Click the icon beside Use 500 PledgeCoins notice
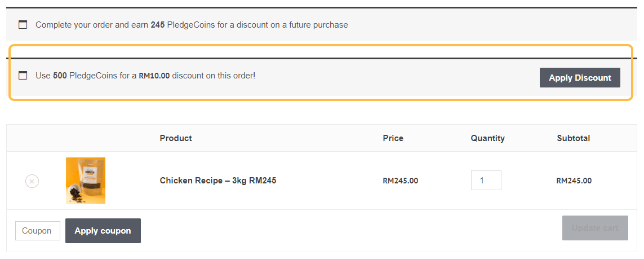This screenshot has width=644, height=259. coord(23,76)
